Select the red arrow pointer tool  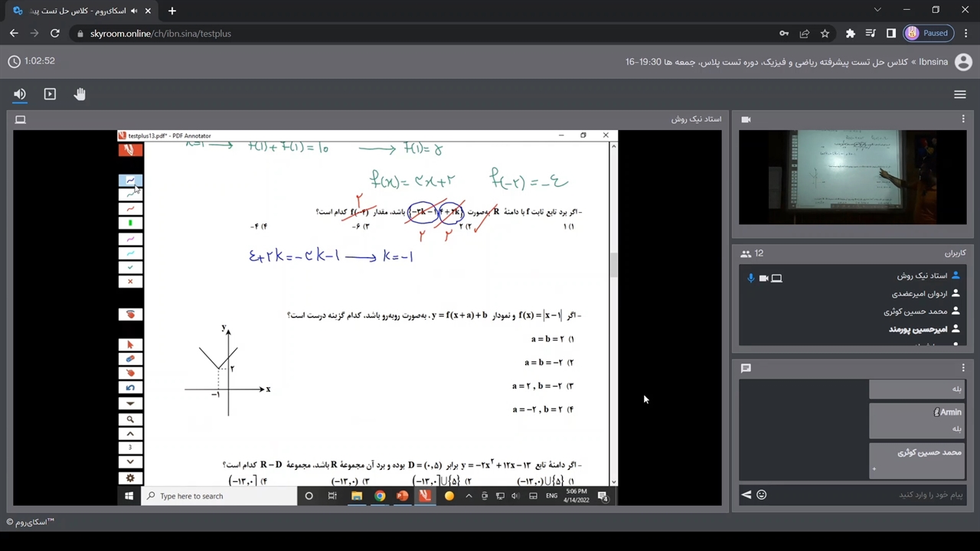[x=130, y=344]
